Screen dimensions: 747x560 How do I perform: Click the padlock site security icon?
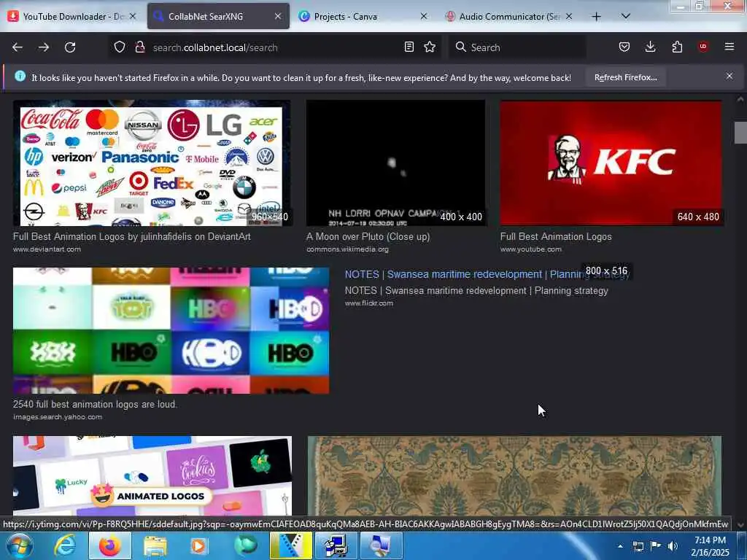coord(140,47)
